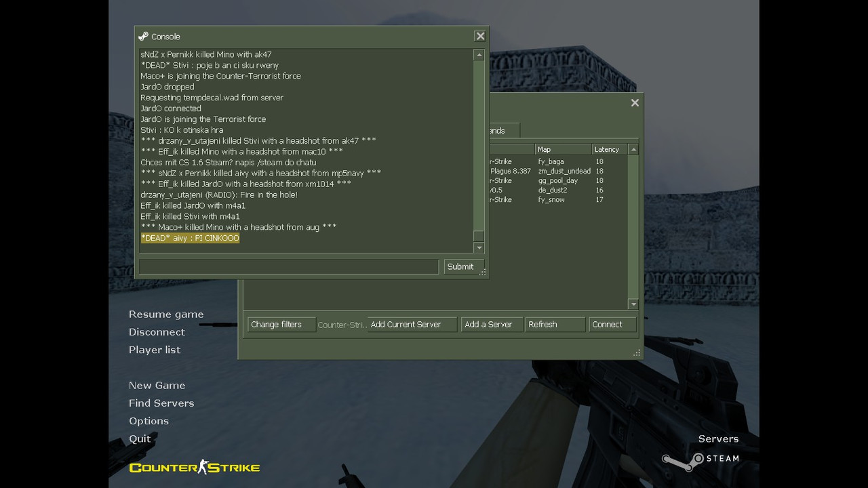The image size is (868, 488).
Task: Open Player list from main menu
Action: pos(155,350)
